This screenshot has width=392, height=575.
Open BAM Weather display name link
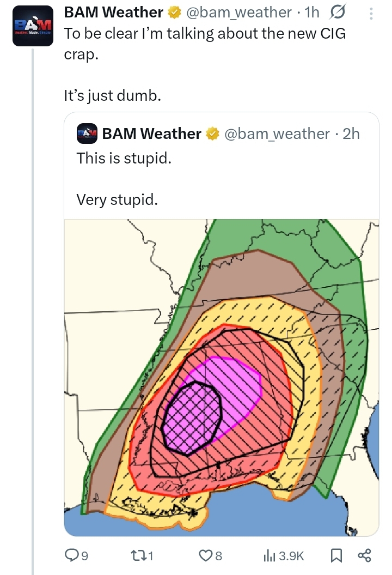tap(113, 12)
